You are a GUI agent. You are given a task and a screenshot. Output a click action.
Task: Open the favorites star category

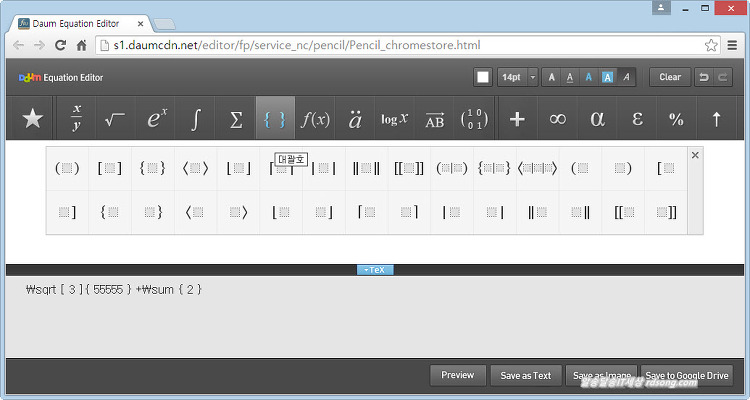(33, 119)
